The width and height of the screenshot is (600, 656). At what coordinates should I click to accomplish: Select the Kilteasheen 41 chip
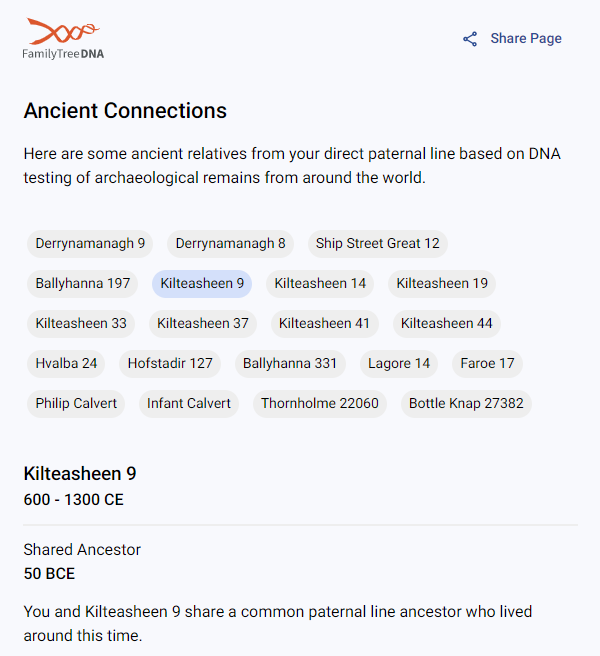click(325, 323)
